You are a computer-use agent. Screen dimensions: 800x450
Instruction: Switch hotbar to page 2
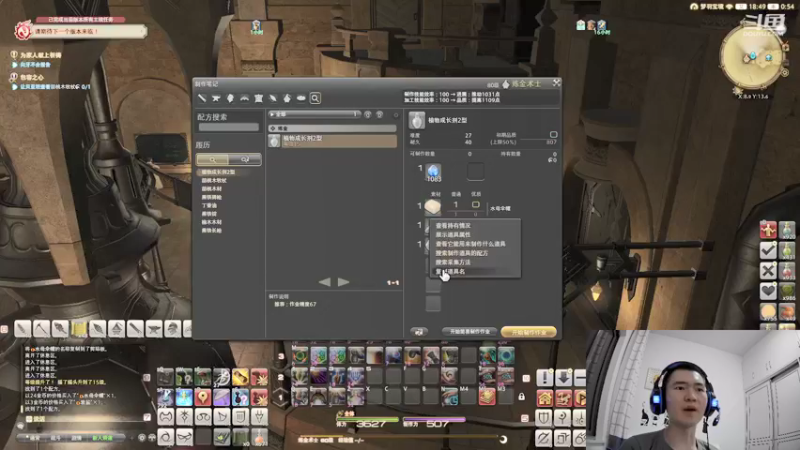tap(281, 377)
